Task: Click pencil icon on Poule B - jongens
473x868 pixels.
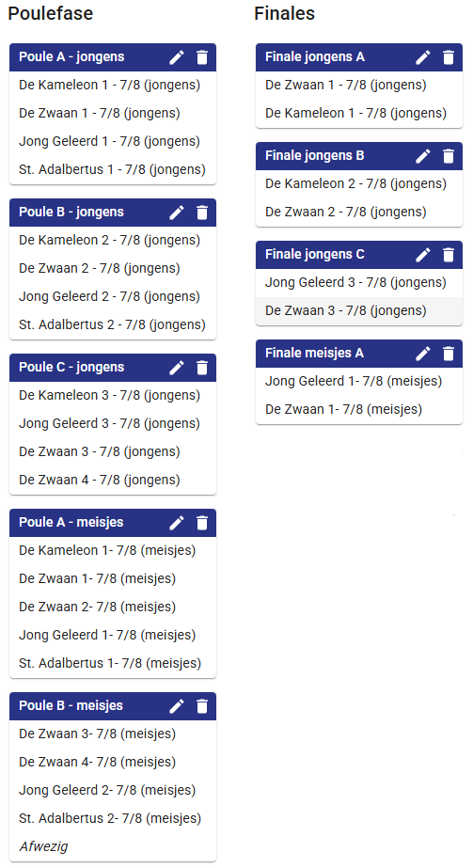Action: [x=177, y=212]
